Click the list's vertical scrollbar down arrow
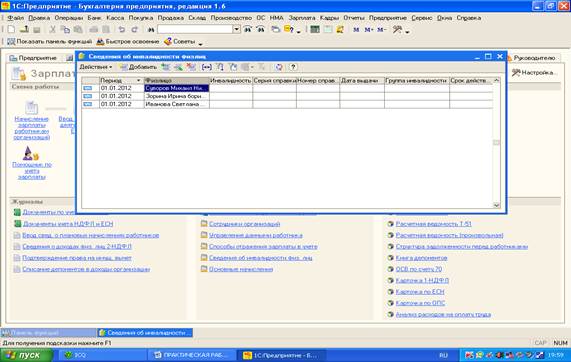 (x=496, y=205)
